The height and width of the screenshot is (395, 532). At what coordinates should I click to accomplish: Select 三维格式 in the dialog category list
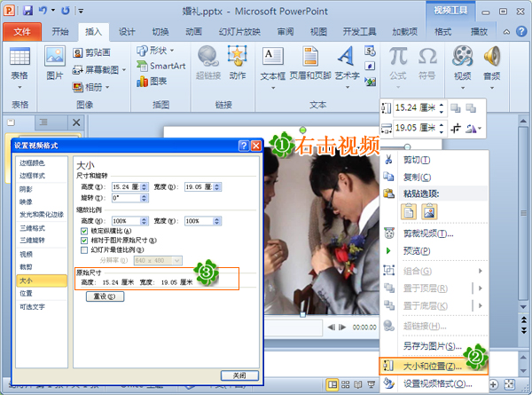pos(42,228)
